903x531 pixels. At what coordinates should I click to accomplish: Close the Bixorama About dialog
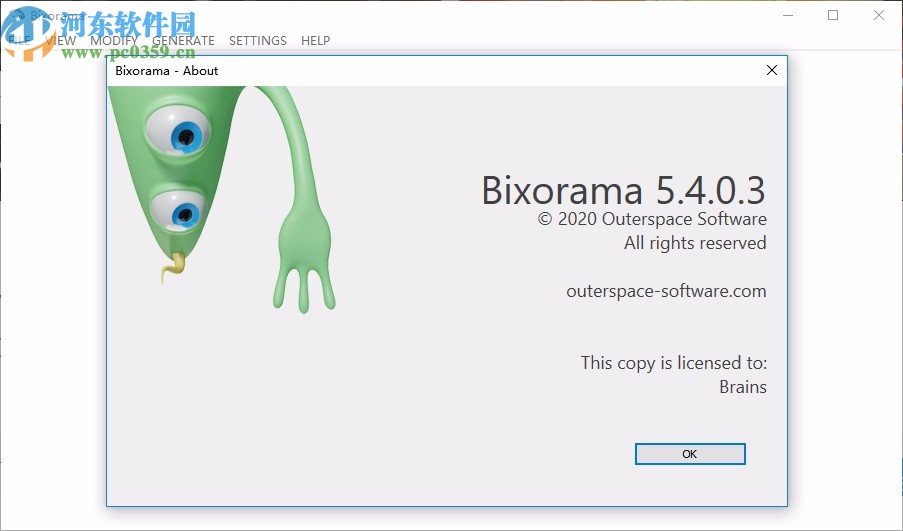click(772, 70)
